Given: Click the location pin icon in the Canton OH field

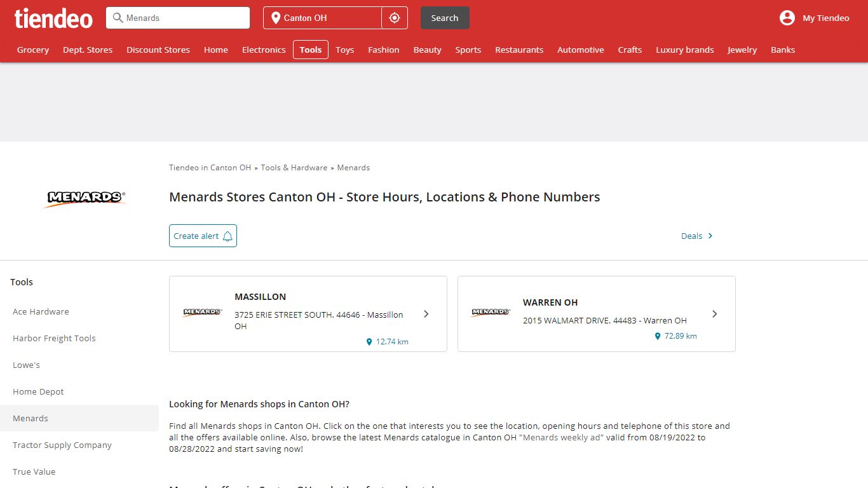Looking at the screenshot, I should tap(276, 18).
